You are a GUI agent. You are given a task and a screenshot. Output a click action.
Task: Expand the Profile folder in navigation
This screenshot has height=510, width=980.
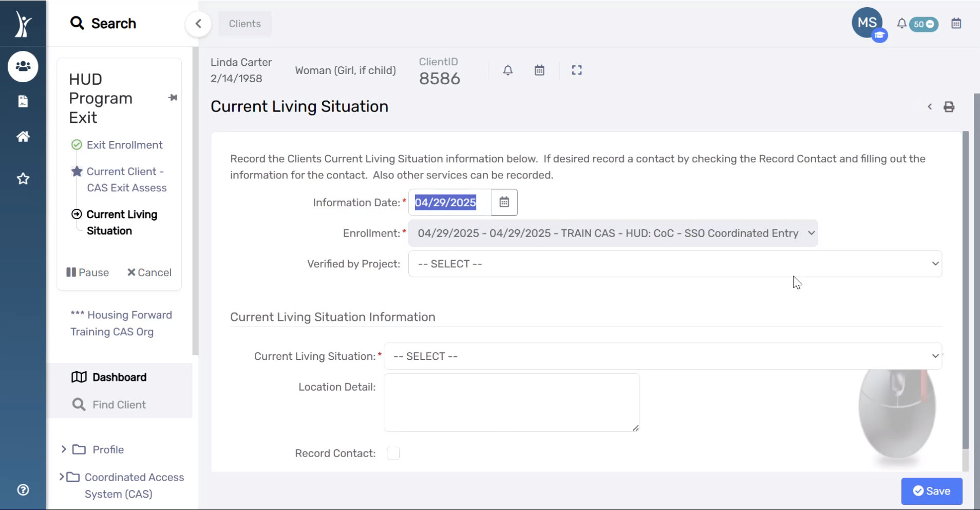(64, 449)
